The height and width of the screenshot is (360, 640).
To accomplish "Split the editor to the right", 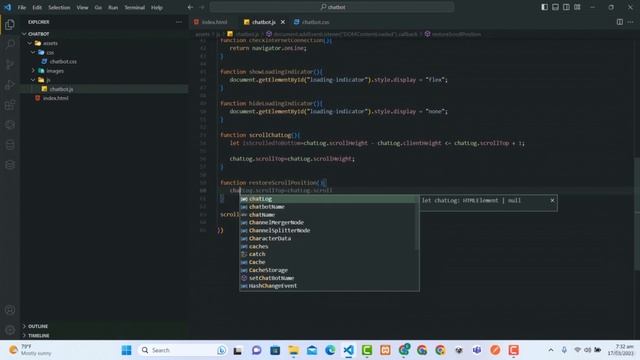I will click(x=620, y=22).
